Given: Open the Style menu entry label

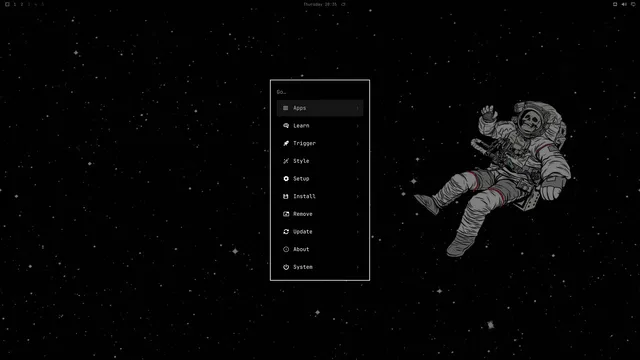Looking at the screenshot, I should (x=301, y=161).
